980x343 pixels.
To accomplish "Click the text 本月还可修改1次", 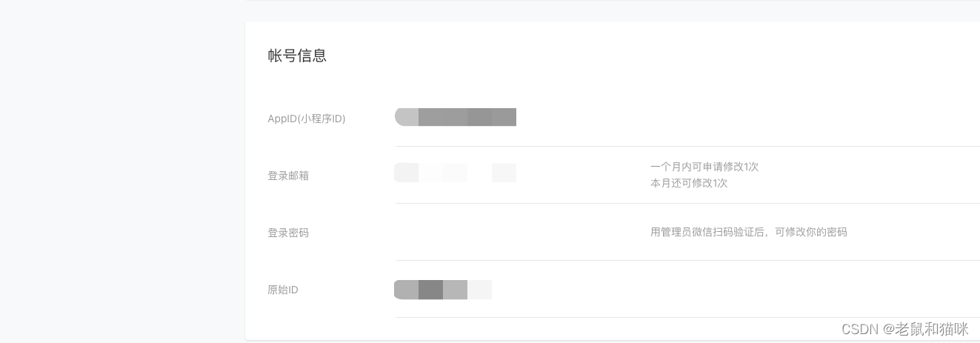I will [x=689, y=183].
